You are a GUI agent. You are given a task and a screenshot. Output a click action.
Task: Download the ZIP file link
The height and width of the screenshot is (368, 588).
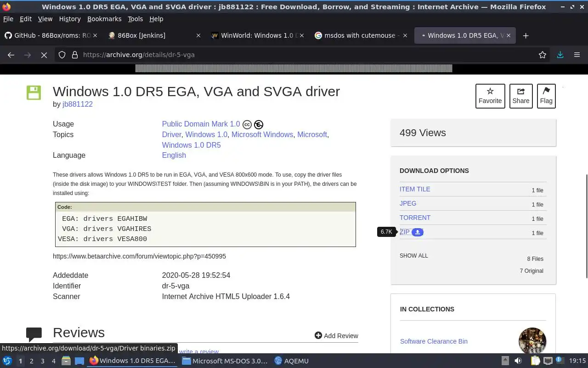coord(405,232)
